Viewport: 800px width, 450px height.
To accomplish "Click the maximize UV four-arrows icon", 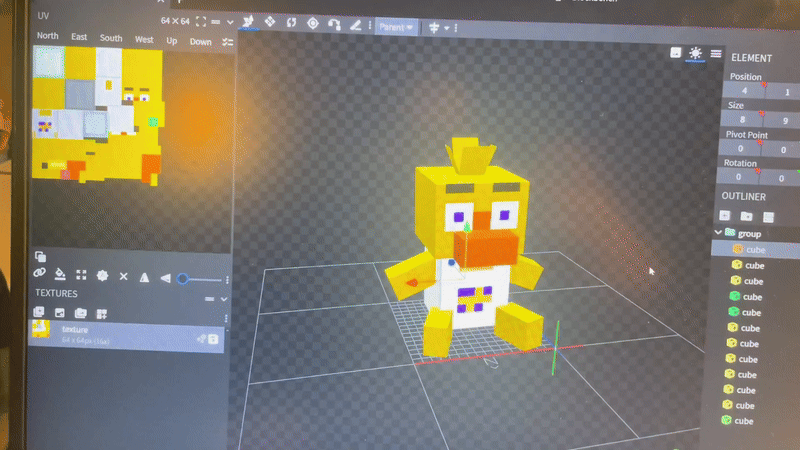I will [81, 275].
